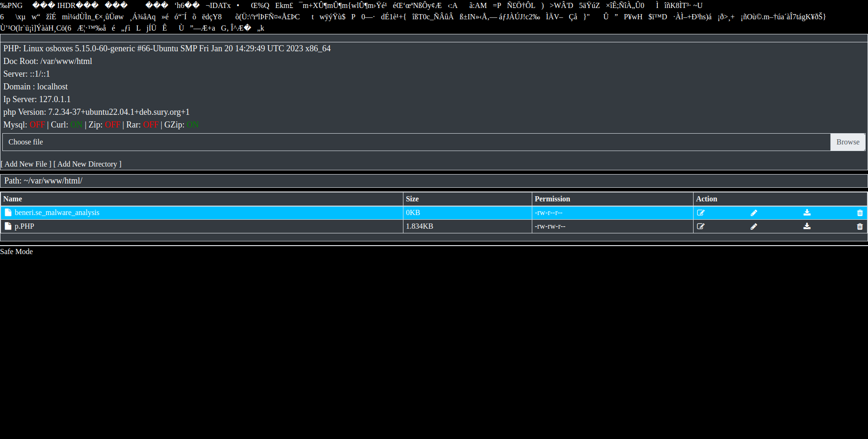The image size is (868, 439).
Task: Delete icon (trash) for beneri.se_malware_analysis
Action: point(860,213)
